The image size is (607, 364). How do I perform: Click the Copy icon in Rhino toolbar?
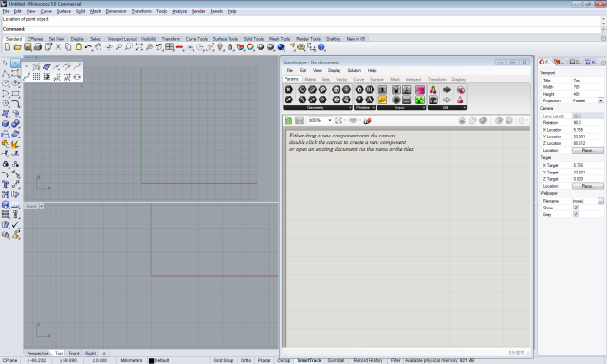point(68,47)
